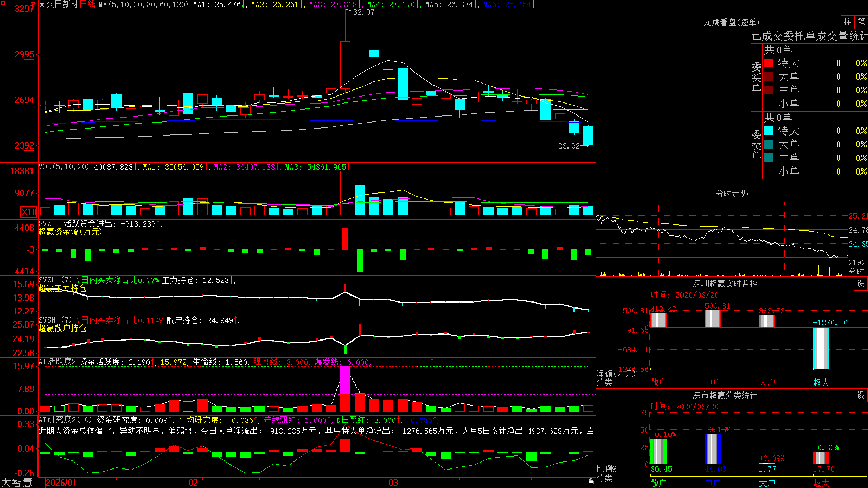The image size is (868, 488).
Task: Click dark red 中单 buy-order swatch
Action: (768, 89)
